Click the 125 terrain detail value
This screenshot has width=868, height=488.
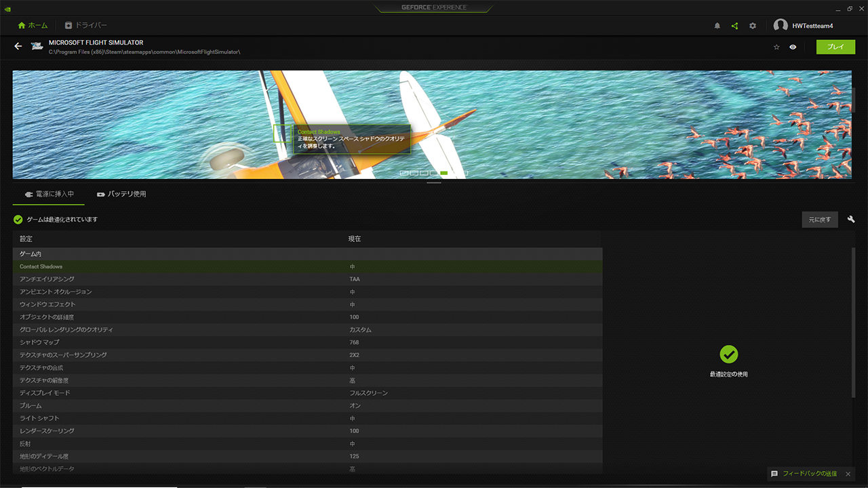click(x=354, y=456)
